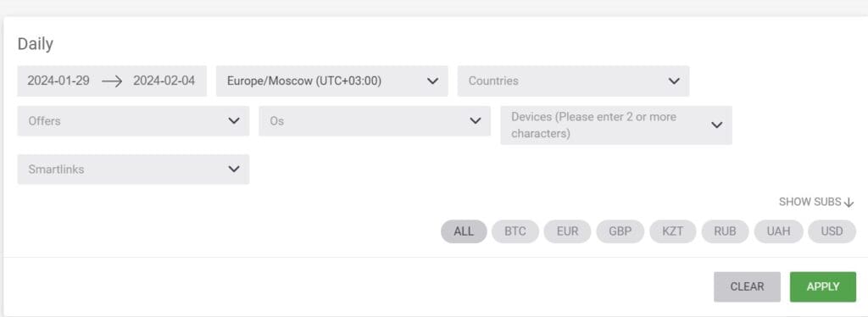Click the chevron icon in Timezone dropdown
The width and height of the screenshot is (868, 317).
pos(432,81)
